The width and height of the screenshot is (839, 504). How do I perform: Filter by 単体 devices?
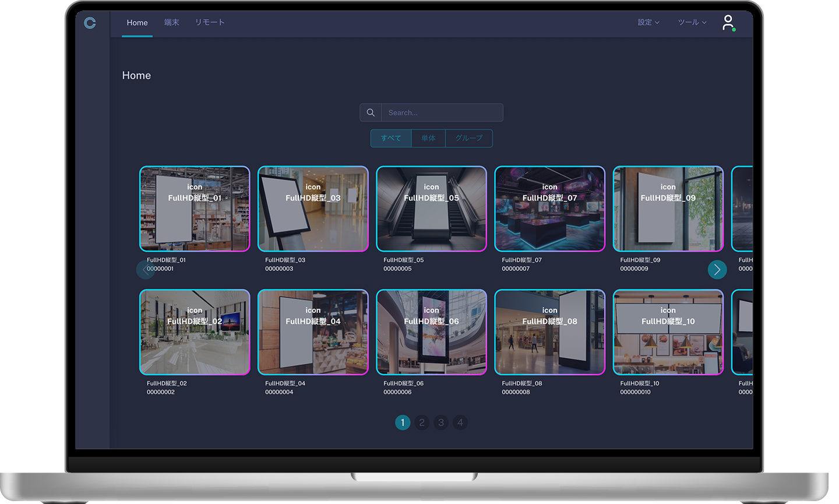pos(428,138)
